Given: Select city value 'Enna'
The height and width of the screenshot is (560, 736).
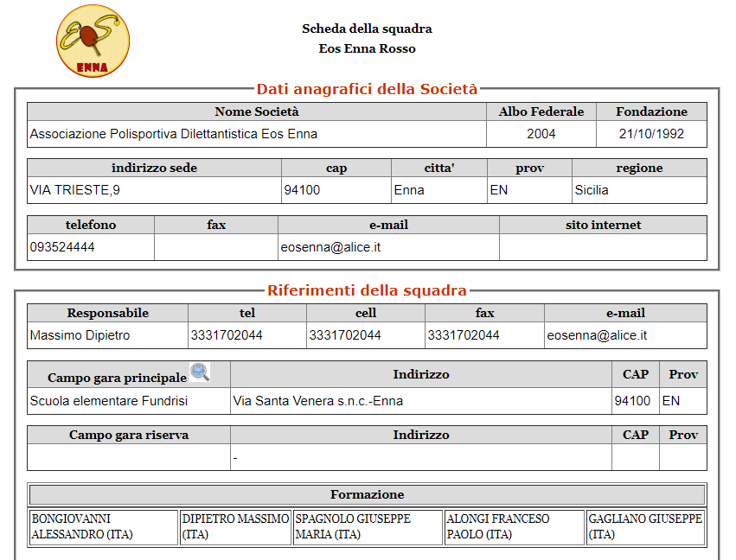Looking at the screenshot, I should tap(409, 190).
